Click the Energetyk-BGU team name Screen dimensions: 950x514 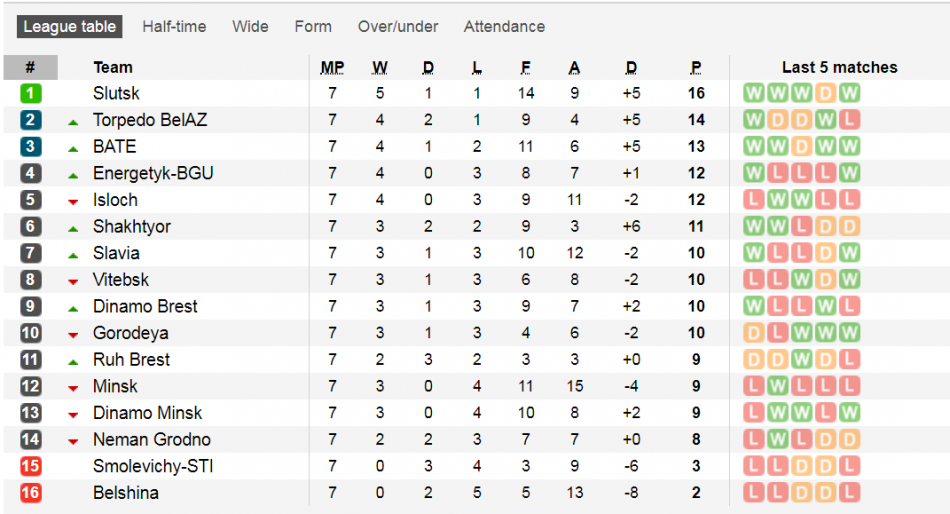153,173
